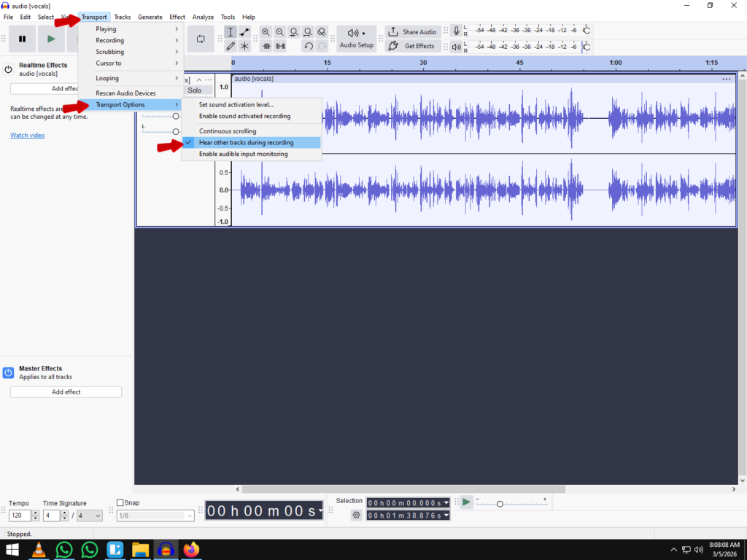Viewport: 747px width, 560px height.
Task: Toggle Master Effects power button
Action: click(x=9, y=373)
